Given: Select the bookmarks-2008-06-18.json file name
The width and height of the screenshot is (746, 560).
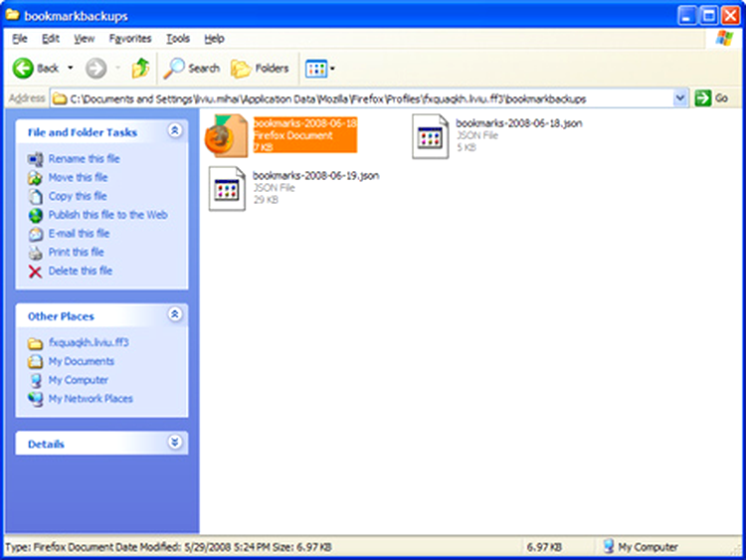Looking at the screenshot, I should [519, 123].
